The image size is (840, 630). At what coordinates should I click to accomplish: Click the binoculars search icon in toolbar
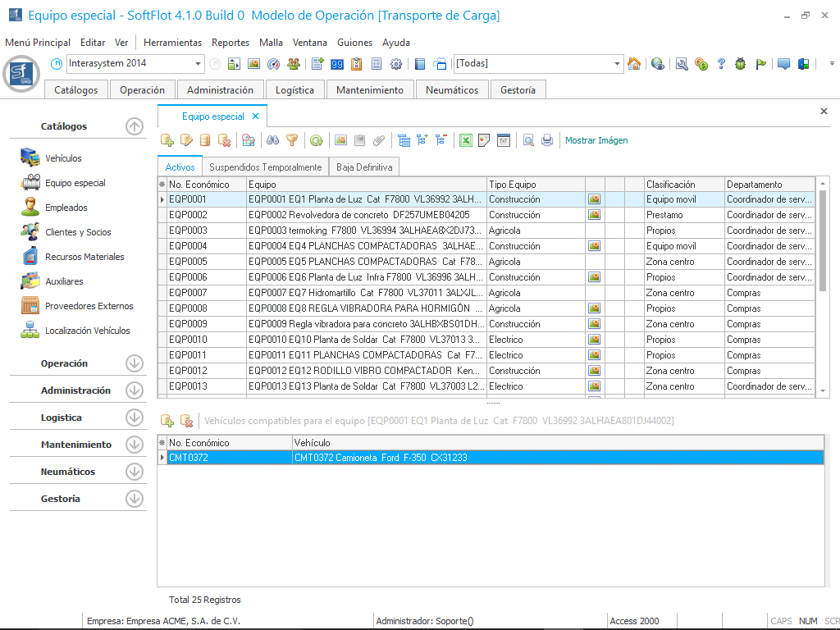(273, 140)
